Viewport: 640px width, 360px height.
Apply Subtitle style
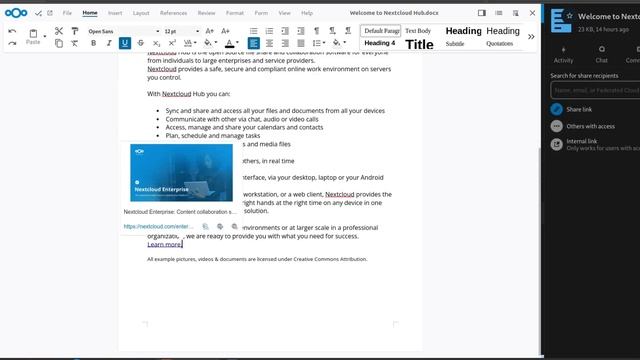click(x=455, y=44)
